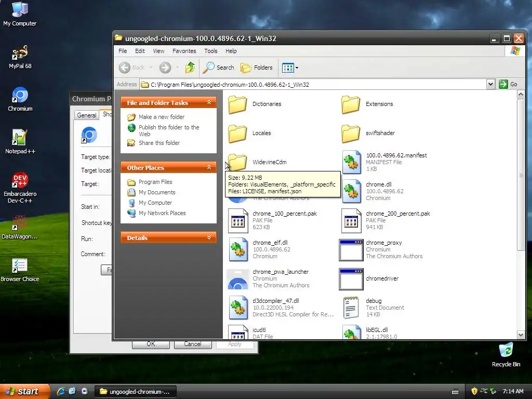Select chrome_200_percent.pak file
This screenshot has height=399, width=532.
[x=386, y=220]
